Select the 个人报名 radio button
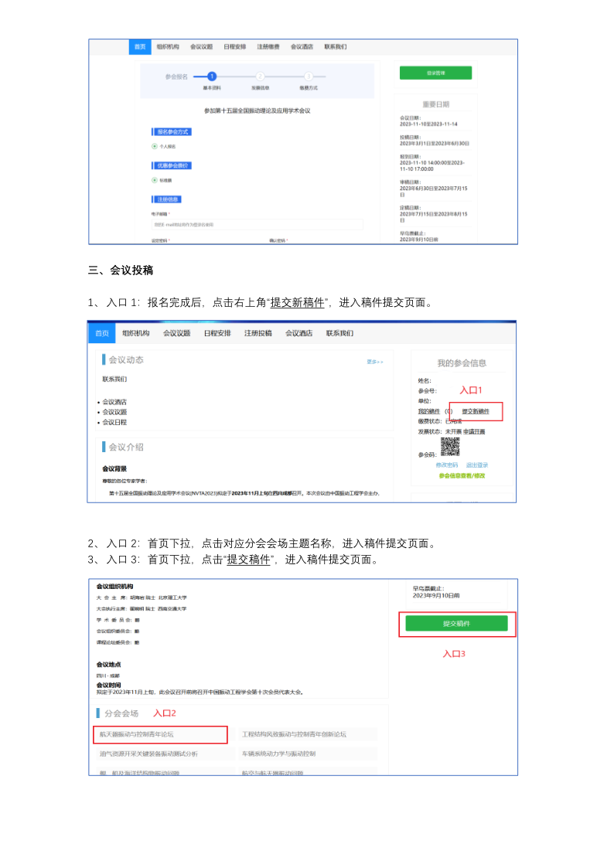The width and height of the screenshot is (614, 868). pyautogui.click(x=155, y=146)
